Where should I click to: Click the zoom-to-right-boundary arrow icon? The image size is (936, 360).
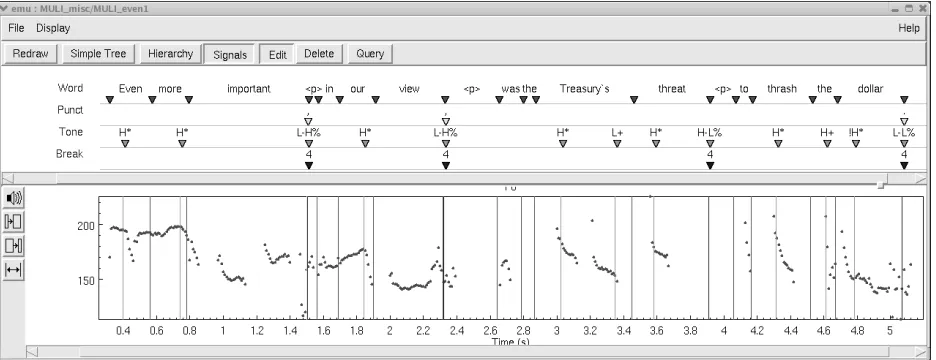14,245
